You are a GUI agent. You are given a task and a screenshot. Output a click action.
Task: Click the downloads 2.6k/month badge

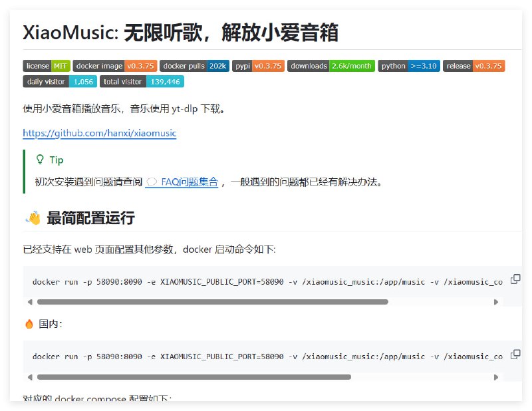coord(331,66)
